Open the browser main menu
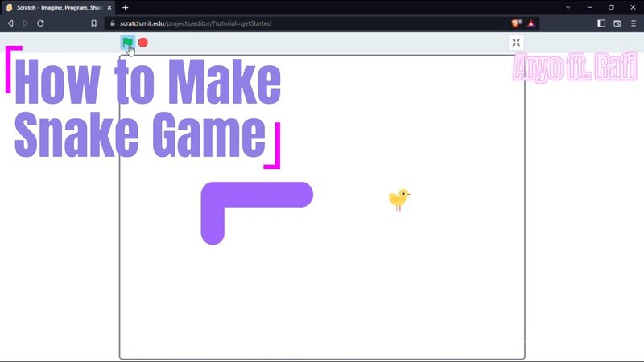This screenshot has width=644, height=362. tap(634, 23)
